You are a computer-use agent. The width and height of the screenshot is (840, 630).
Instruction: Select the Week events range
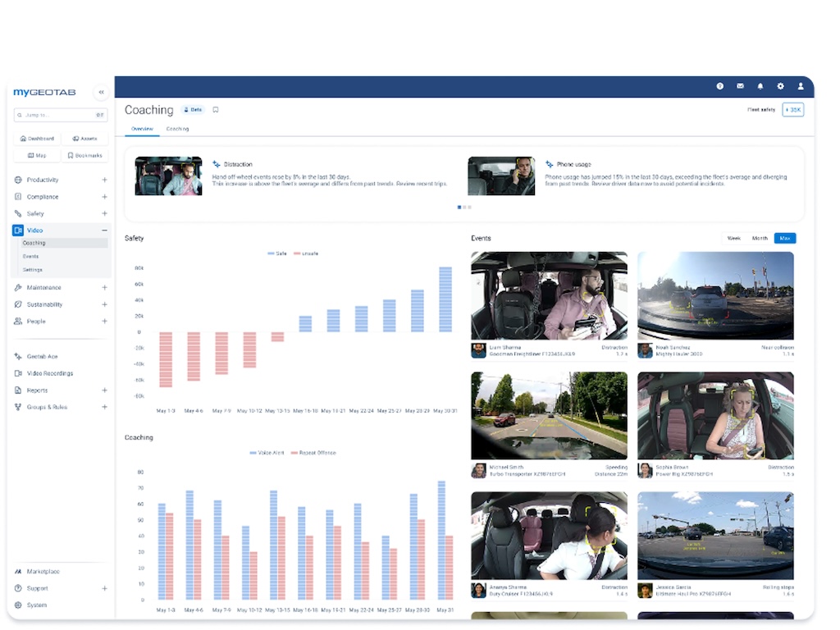click(x=734, y=239)
